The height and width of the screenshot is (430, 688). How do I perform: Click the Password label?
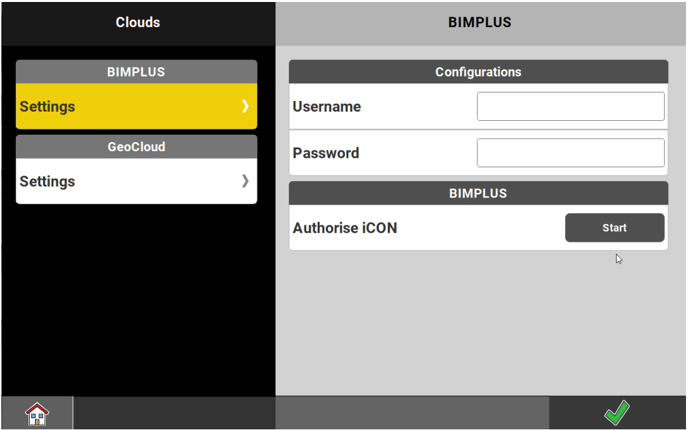coord(326,153)
